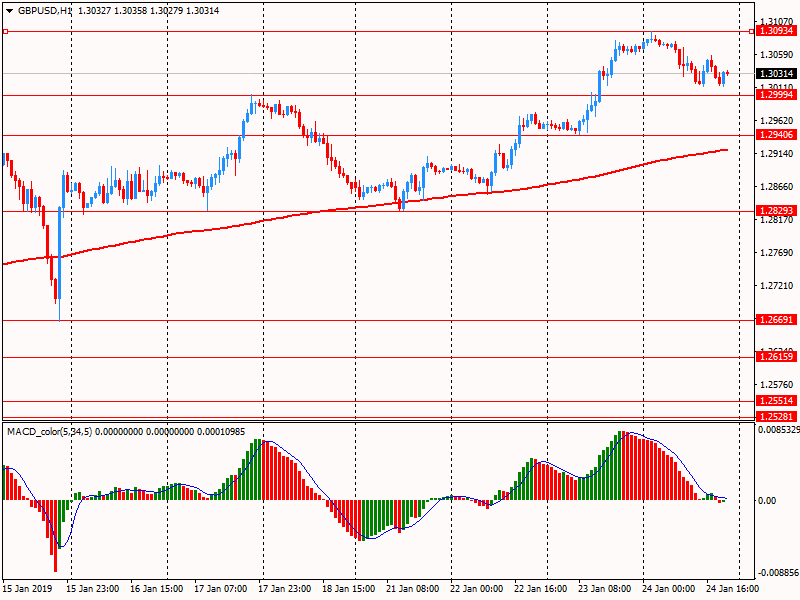Click the 1.29140 price scale value
This screenshot has width=800, height=600.
(x=777, y=154)
